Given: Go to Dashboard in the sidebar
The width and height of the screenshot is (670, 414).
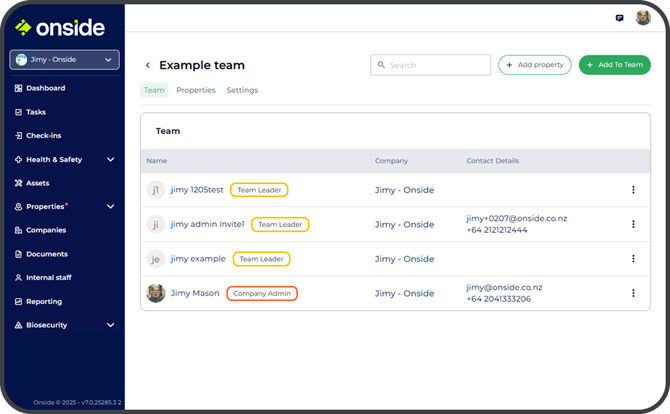Looking at the screenshot, I should 45,88.
